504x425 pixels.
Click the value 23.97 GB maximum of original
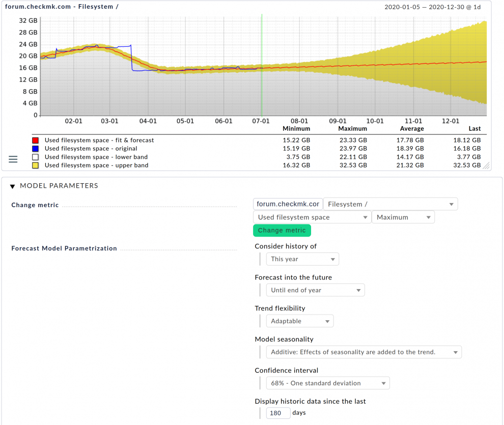click(x=353, y=149)
